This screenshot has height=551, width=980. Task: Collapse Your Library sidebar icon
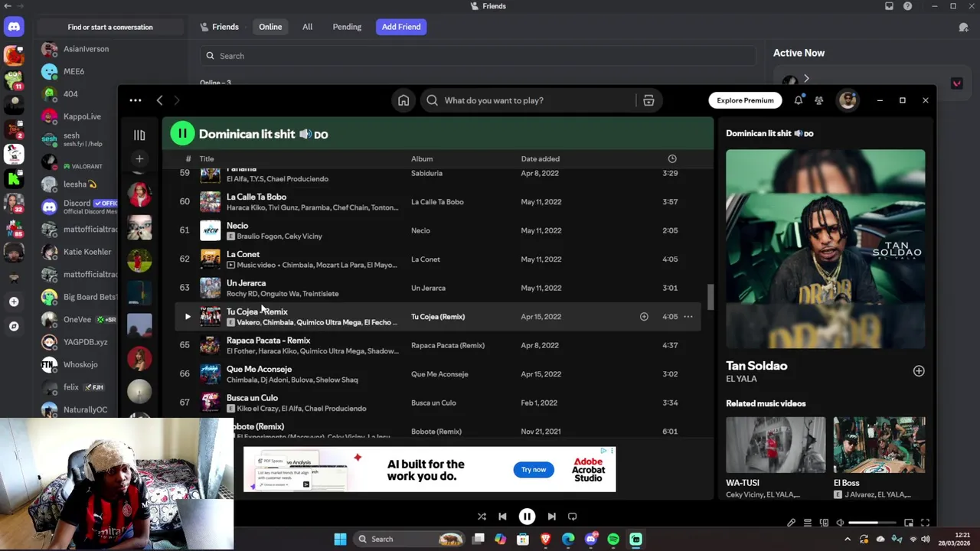coord(139,135)
